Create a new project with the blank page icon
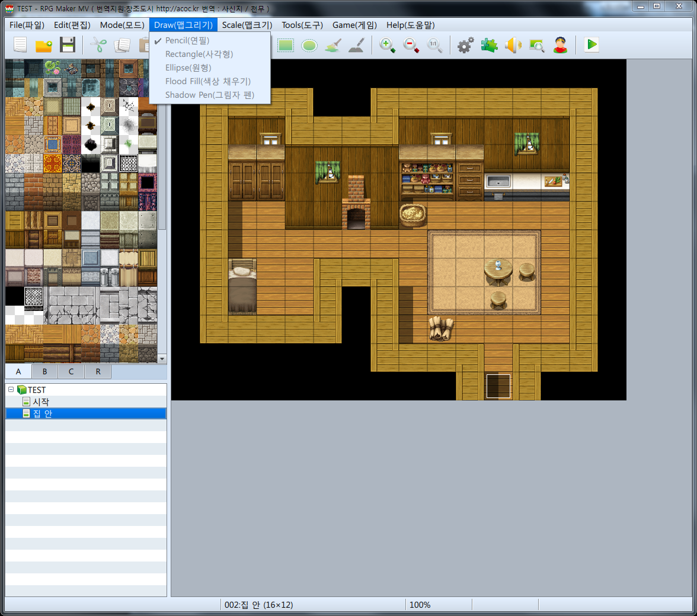The image size is (697, 616). click(20, 45)
